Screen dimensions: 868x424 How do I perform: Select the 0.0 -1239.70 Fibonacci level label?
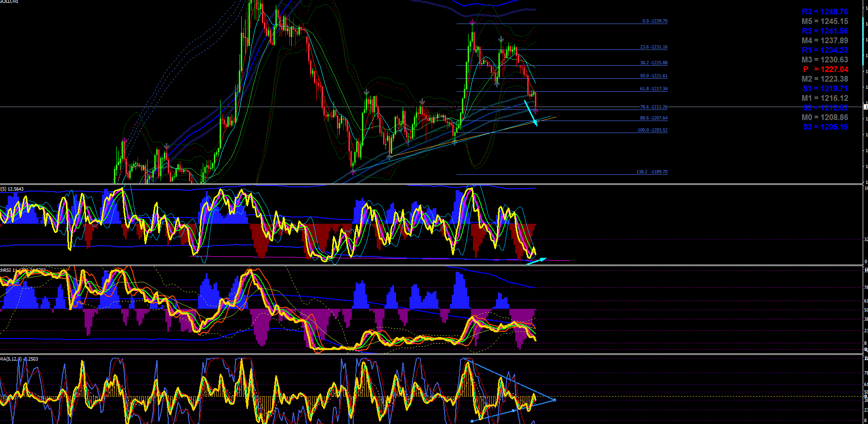655,21
